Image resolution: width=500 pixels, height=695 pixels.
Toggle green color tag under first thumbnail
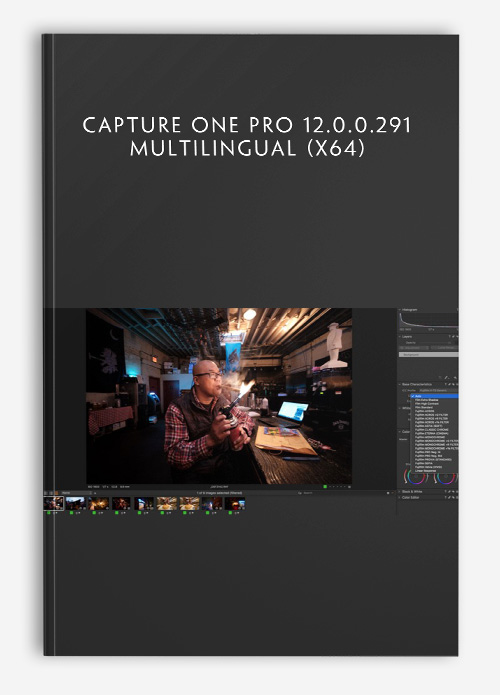pyautogui.click(x=49, y=513)
